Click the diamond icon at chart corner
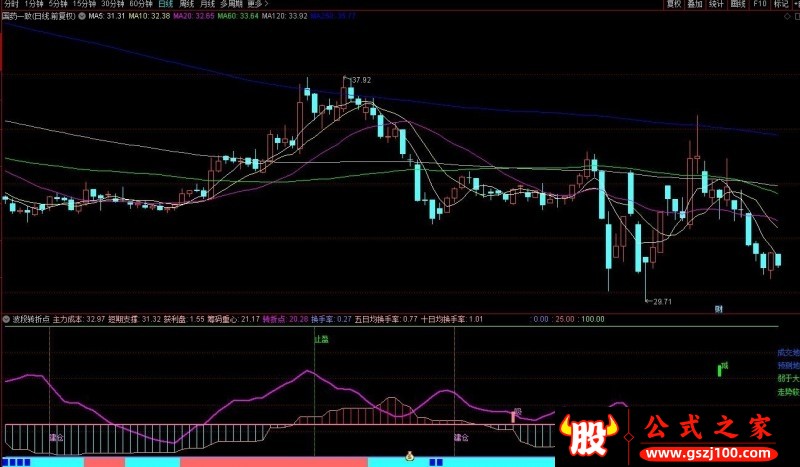 (787, 16)
